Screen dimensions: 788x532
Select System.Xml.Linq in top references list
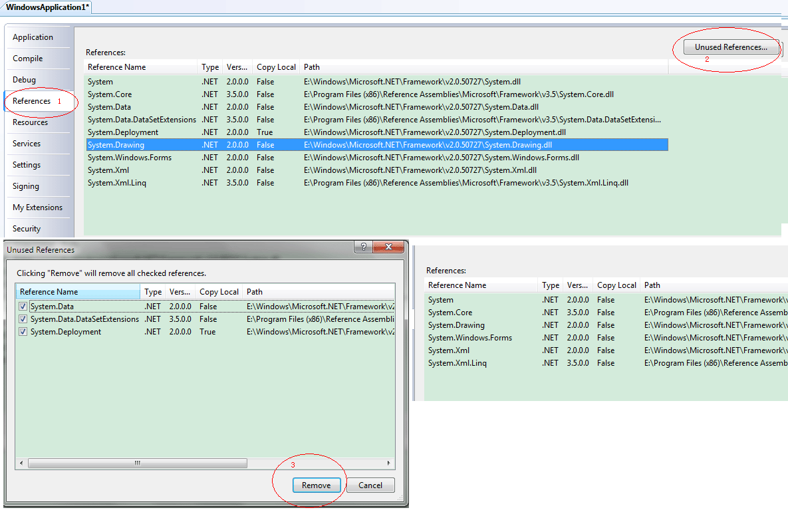tap(377, 183)
